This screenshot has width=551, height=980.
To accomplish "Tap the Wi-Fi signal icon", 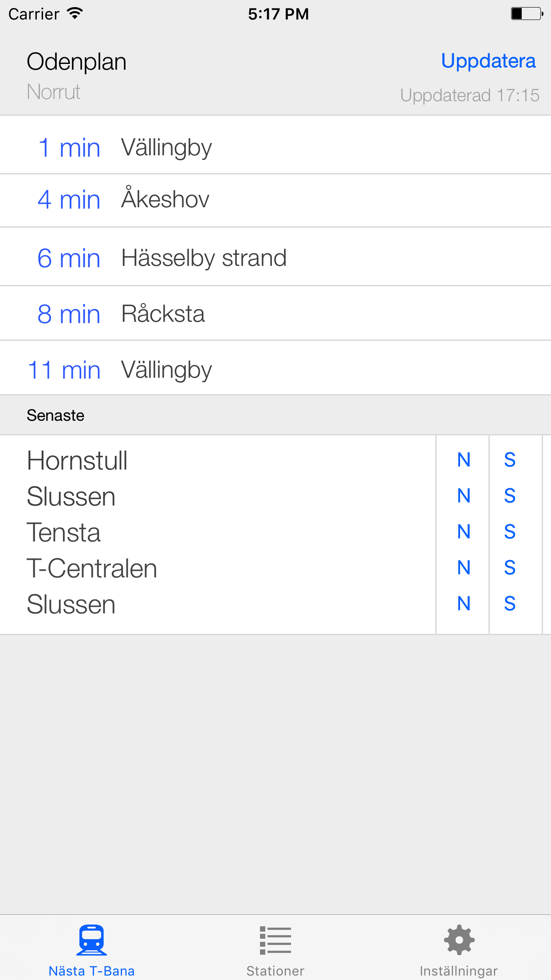I will click(75, 14).
